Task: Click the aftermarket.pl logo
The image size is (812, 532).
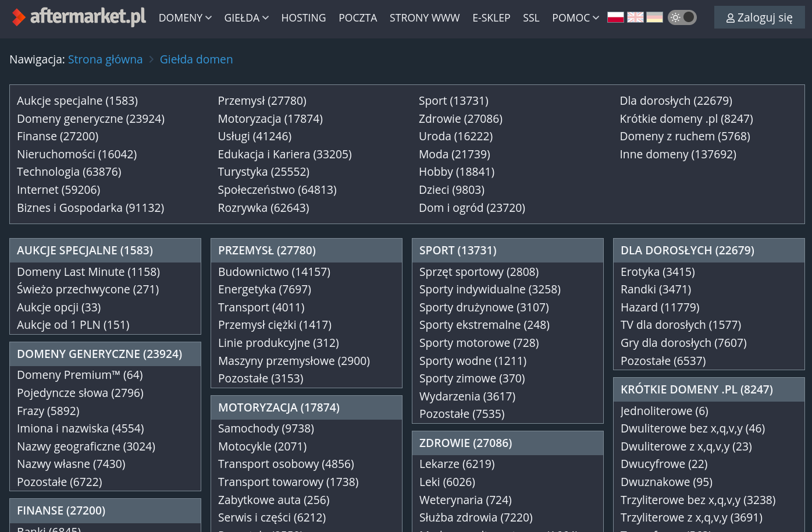Action: pos(79,17)
